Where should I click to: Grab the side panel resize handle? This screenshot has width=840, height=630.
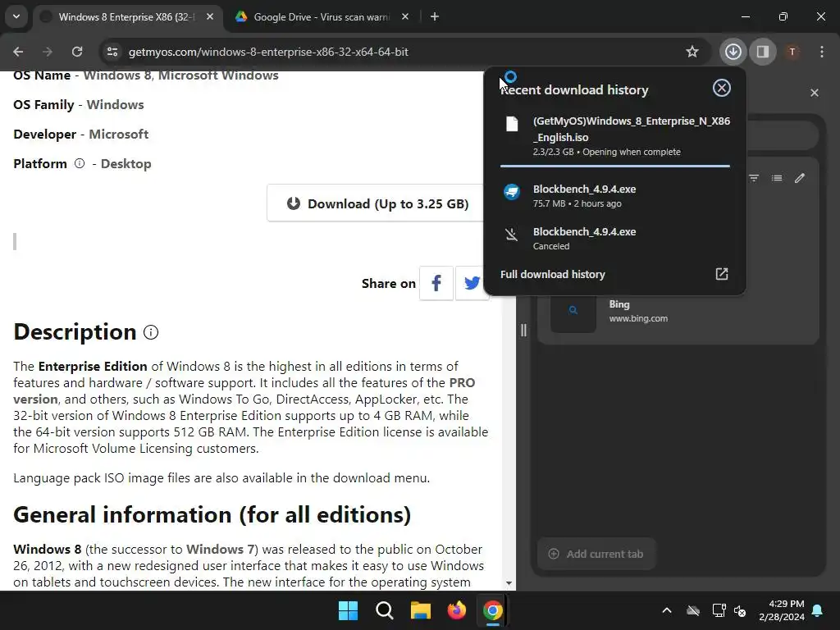click(523, 330)
